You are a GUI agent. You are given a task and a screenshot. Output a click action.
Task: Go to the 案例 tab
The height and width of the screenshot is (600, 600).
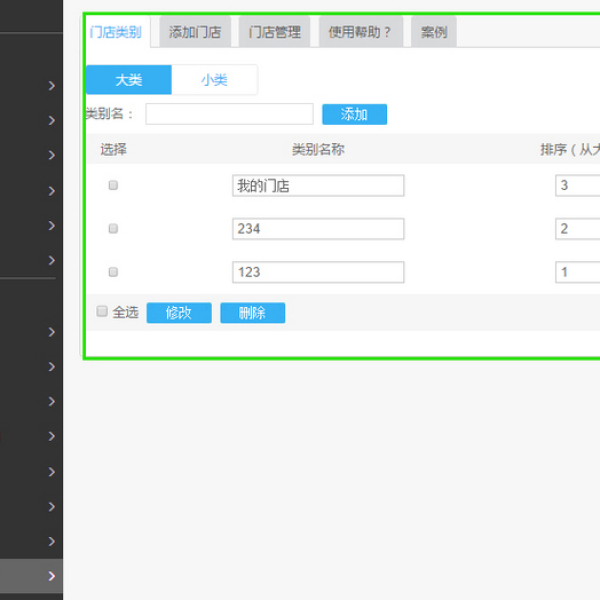click(434, 32)
